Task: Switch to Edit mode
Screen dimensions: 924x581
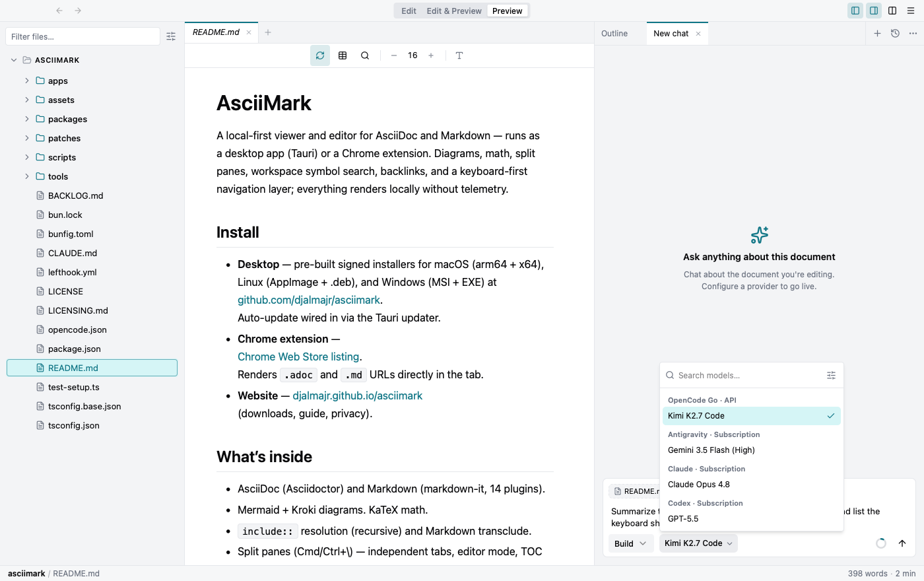Action: pos(409,11)
